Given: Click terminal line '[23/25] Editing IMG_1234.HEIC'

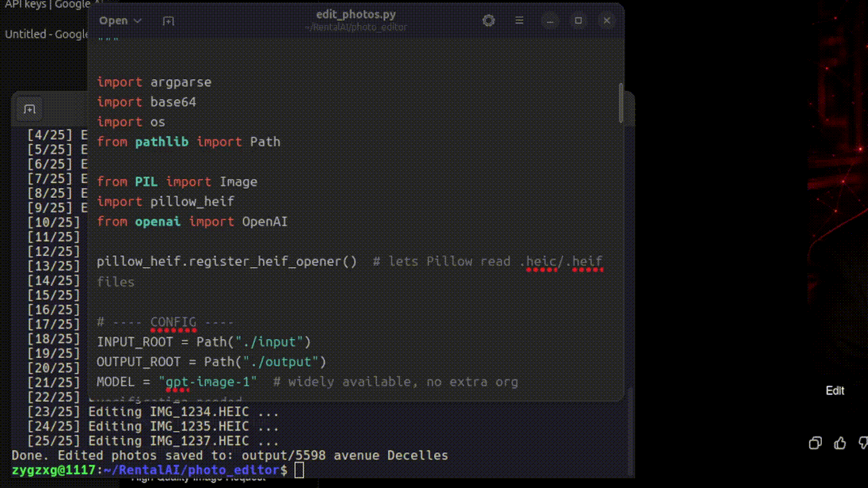Looking at the screenshot, I should (x=153, y=411).
